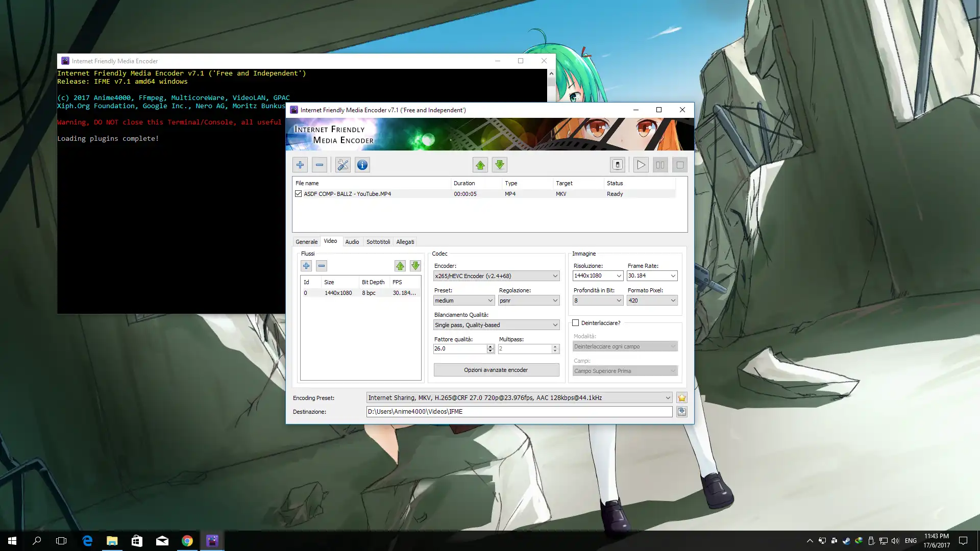Start encoding with the play button
The image size is (980, 551).
641,165
